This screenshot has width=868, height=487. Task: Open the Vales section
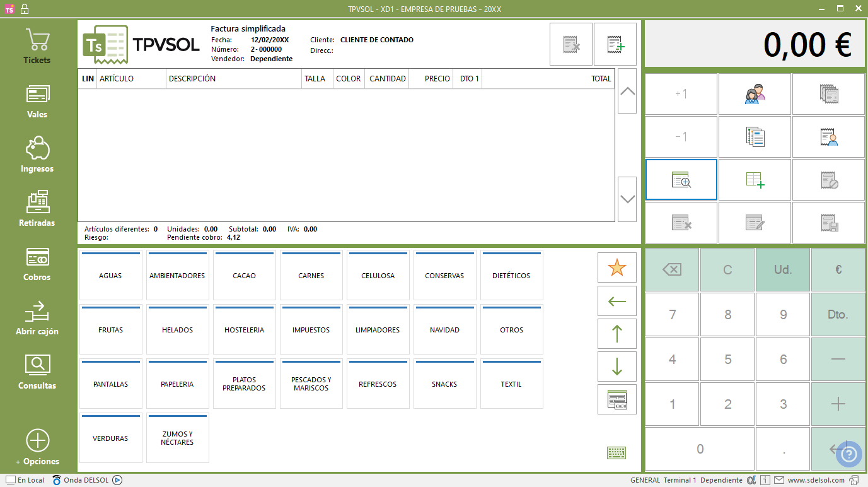click(37, 101)
